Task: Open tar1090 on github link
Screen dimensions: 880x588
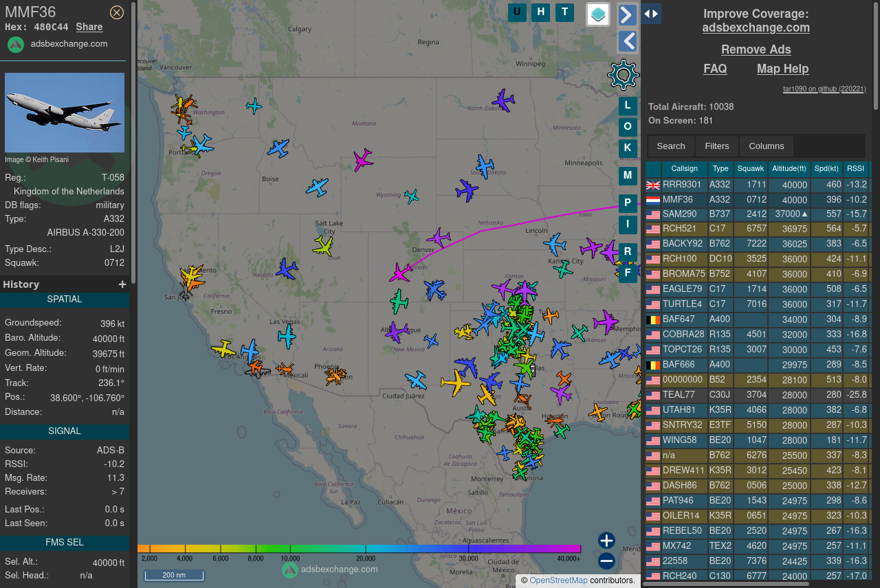Action: click(824, 89)
